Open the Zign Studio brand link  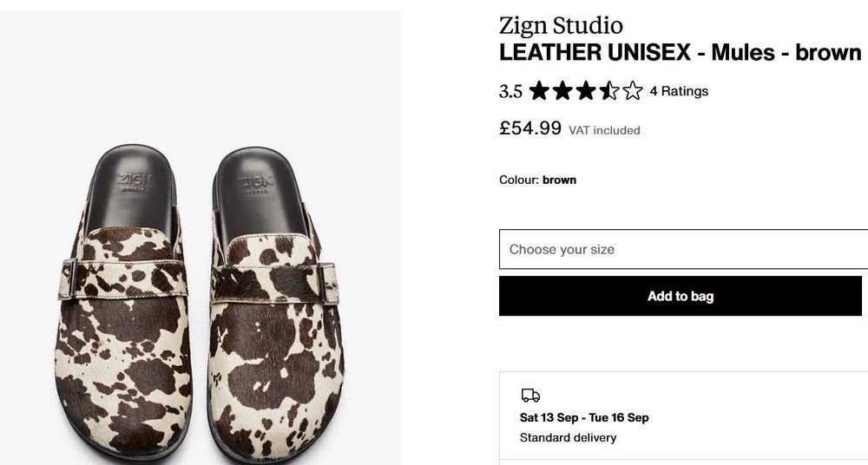[561, 25]
